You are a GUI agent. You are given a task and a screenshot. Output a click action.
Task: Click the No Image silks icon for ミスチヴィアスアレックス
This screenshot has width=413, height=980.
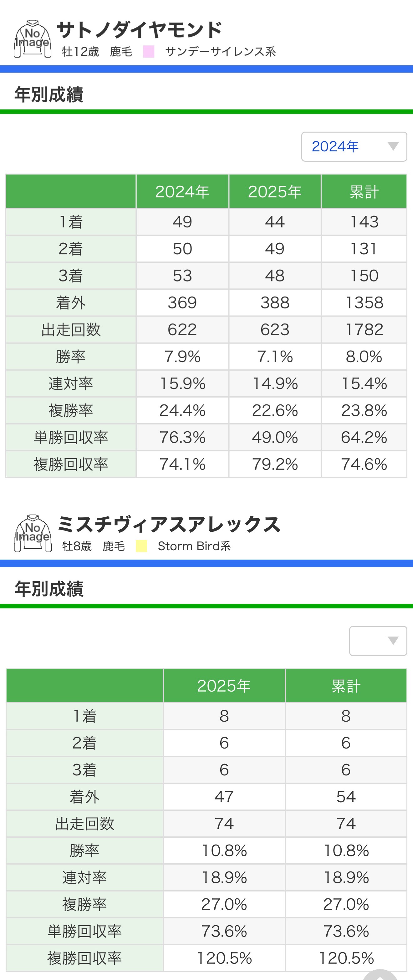(32, 533)
